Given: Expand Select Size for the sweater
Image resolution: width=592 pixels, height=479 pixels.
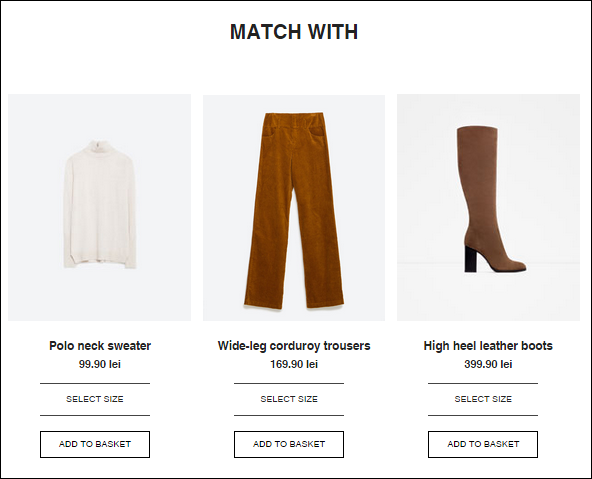Looking at the screenshot, I should coord(95,399).
